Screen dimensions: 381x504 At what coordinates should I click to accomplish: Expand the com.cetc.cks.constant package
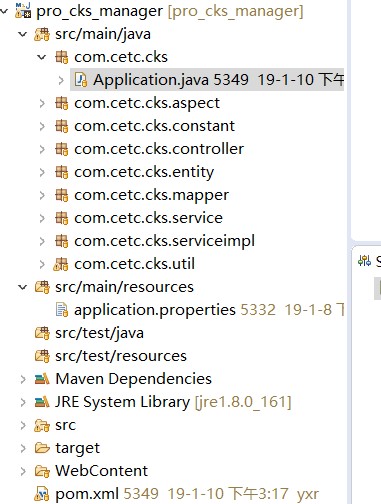tap(42, 126)
